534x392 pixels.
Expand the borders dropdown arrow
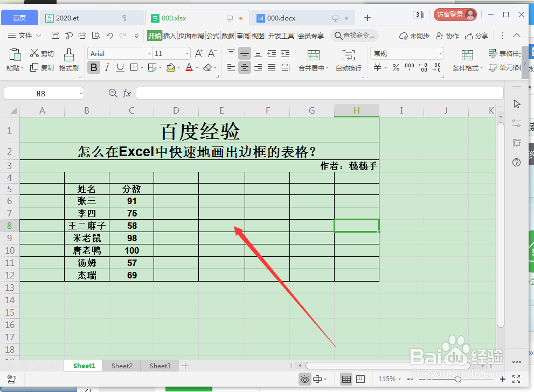pyautogui.click(x=142, y=68)
